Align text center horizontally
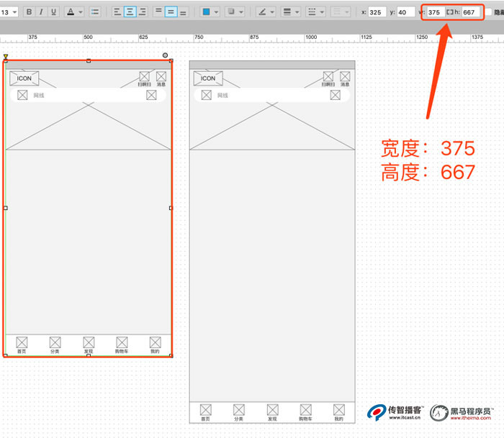This screenshot has height=438, width=504. (x=130, y=12)
